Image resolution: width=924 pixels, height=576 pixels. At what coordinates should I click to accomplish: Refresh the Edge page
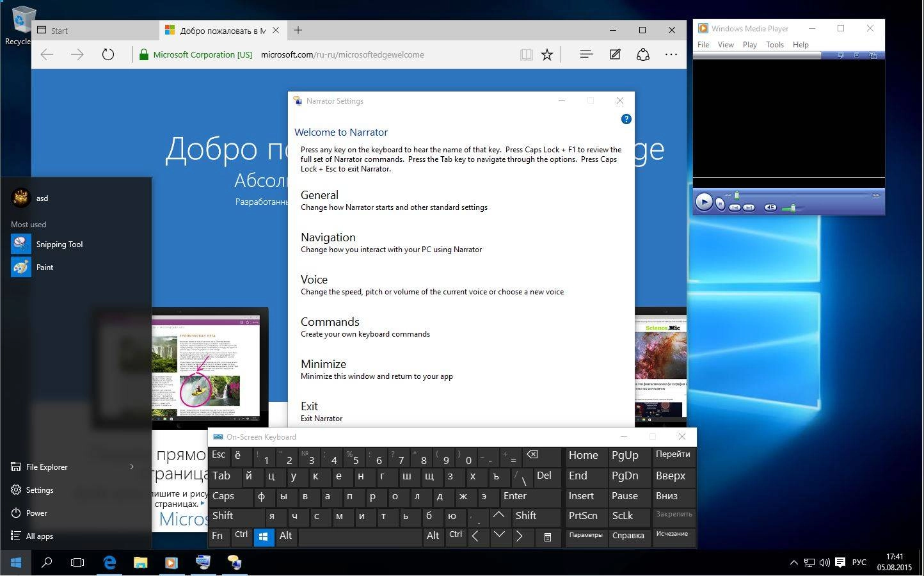click(x=108, y=54)
